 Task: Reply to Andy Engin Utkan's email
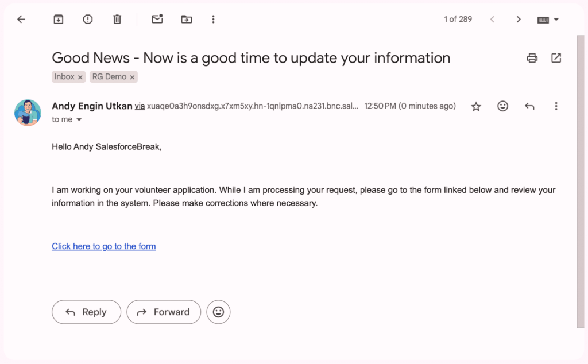point(86,312)
